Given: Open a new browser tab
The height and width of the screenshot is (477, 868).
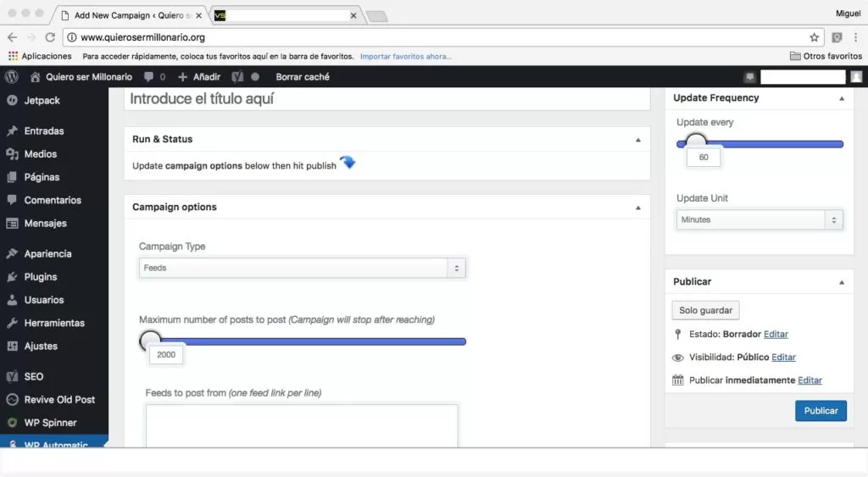Looking at the screenshot, I should [377, 17].
